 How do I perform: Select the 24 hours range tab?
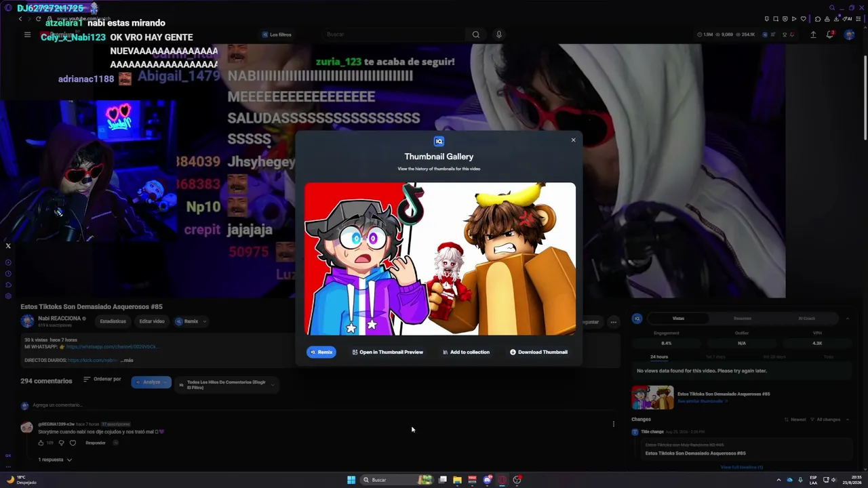point(659,357)
